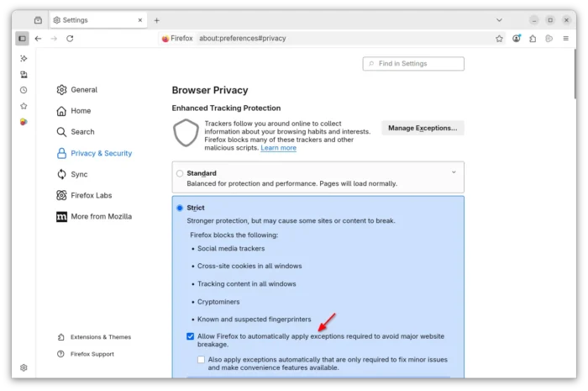
Task: Open the Sync settings category
Action: click(79, 174)
